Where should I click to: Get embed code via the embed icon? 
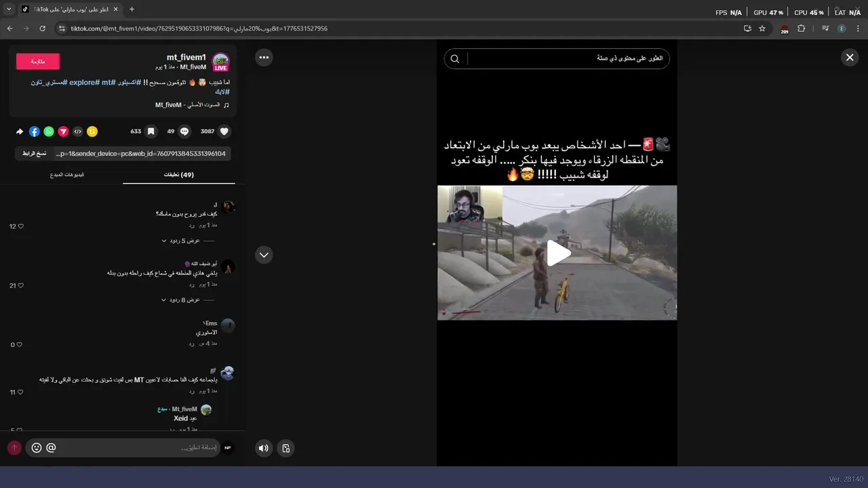[78, 131]
